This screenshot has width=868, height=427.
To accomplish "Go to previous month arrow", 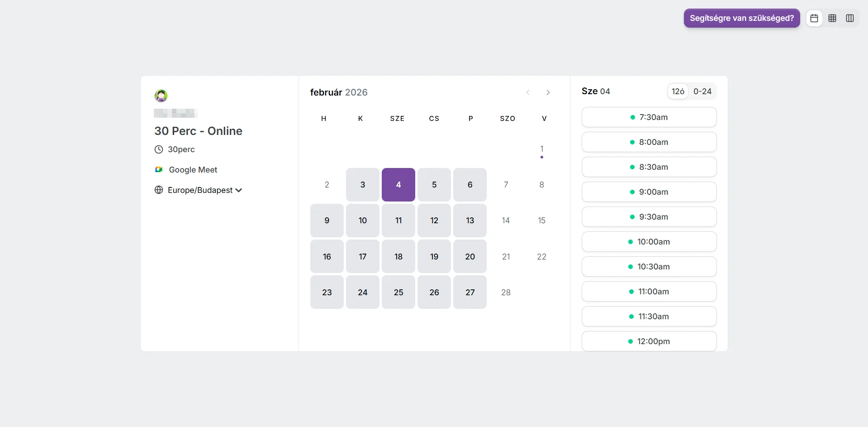I will tap(528, 92).
